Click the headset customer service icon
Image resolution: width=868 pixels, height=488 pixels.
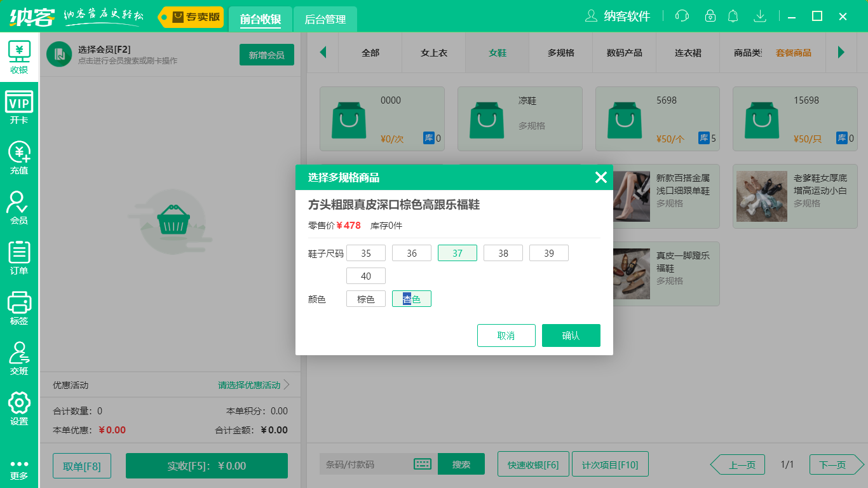pyautogui.click(x=681, y=16)
